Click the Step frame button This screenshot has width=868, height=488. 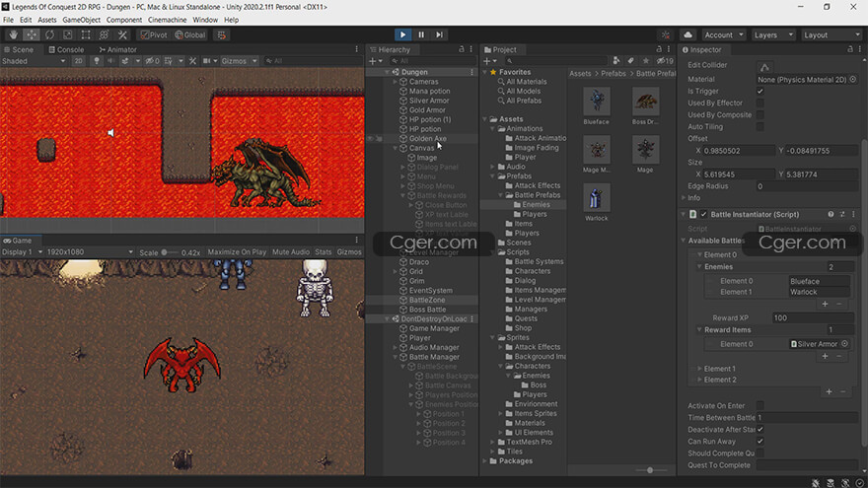point(440,35)
